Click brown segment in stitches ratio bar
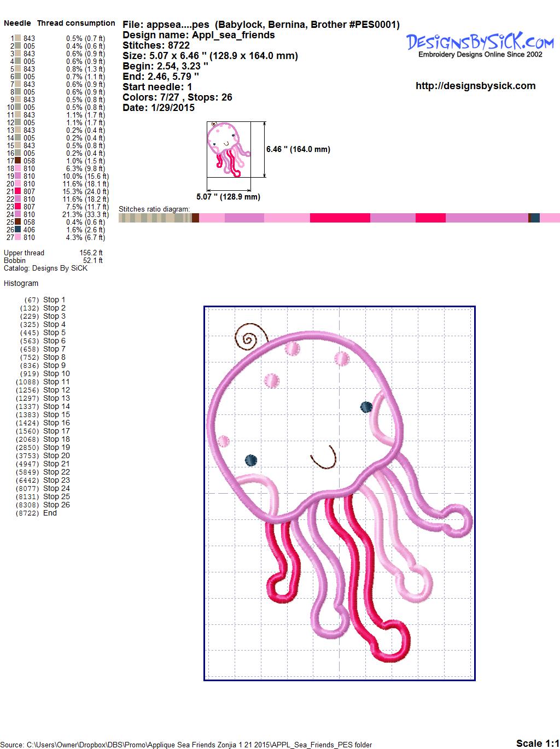Screen dimensions: 560x749 pos(195,218)
